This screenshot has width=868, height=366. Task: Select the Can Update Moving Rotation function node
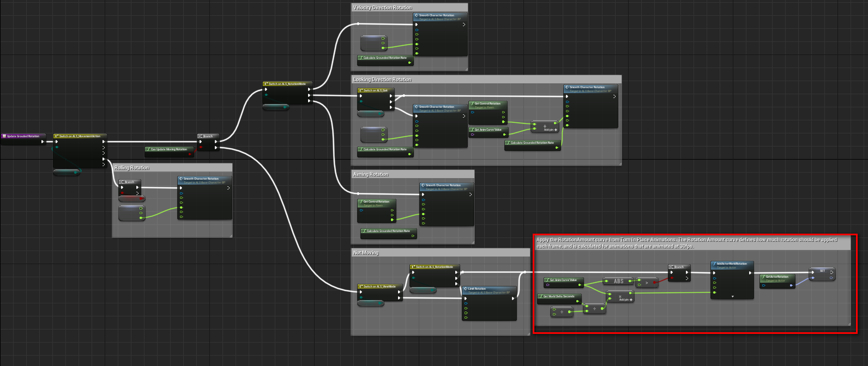tap(169, 149)
